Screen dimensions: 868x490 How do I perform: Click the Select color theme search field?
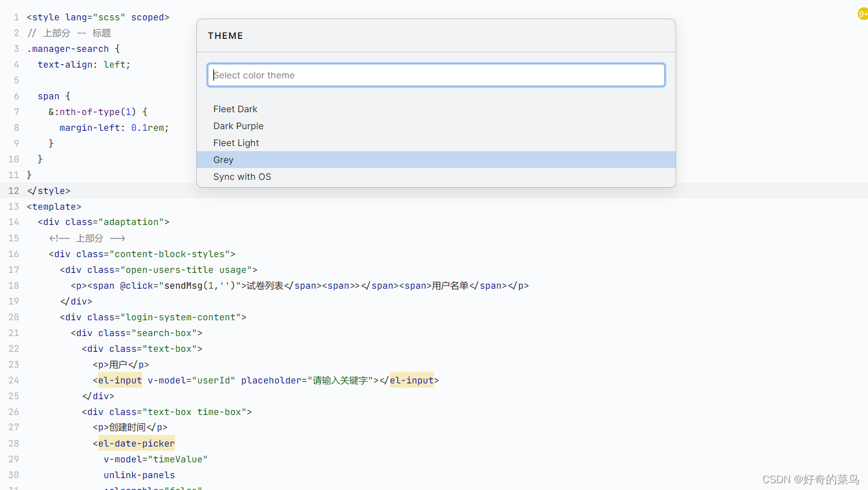(436, 74)
